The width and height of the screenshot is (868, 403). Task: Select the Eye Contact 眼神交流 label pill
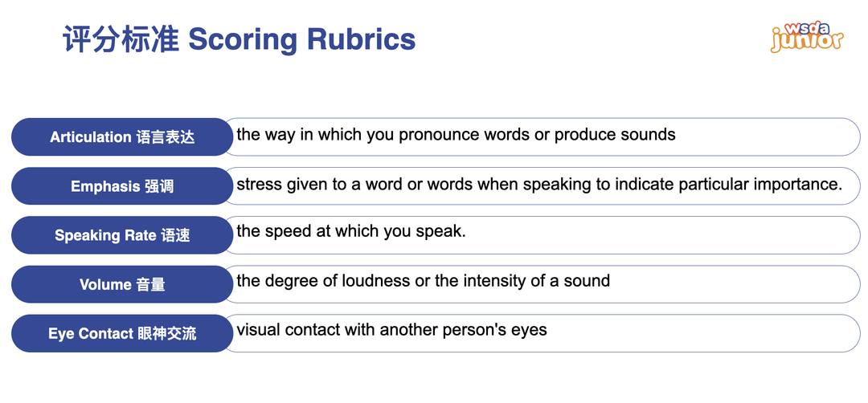coord(122,333)
